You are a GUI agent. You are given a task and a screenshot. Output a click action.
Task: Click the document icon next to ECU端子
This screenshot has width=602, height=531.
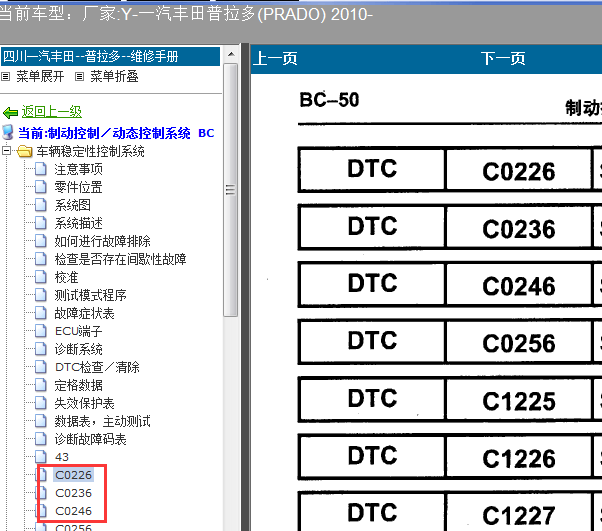pos(41,331)
